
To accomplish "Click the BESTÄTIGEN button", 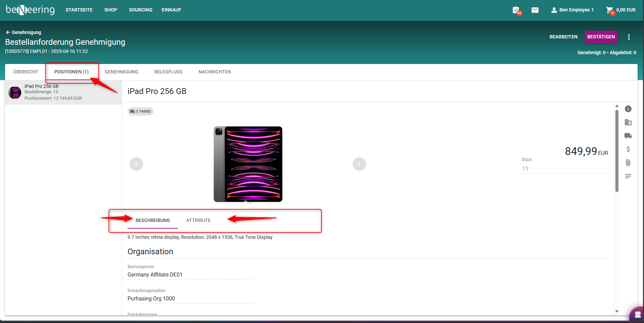I will click(x=601, y=37).
